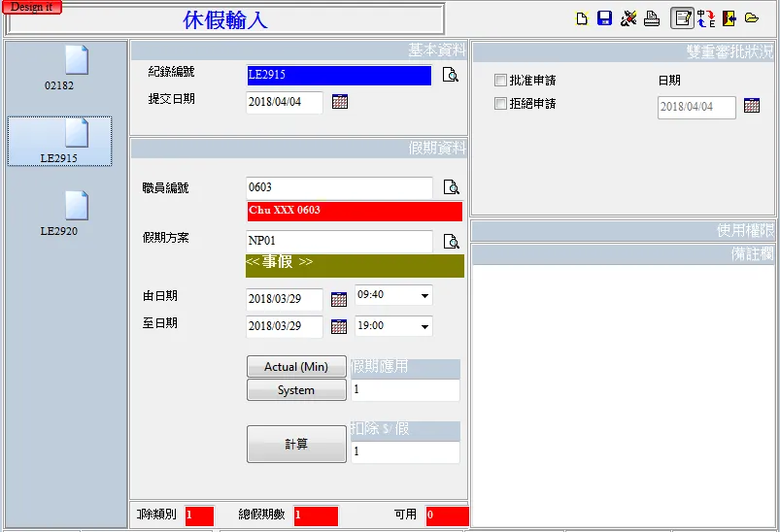780x532 pixels.
Task: Click the new record icon
Action: [x=582, y=18]
